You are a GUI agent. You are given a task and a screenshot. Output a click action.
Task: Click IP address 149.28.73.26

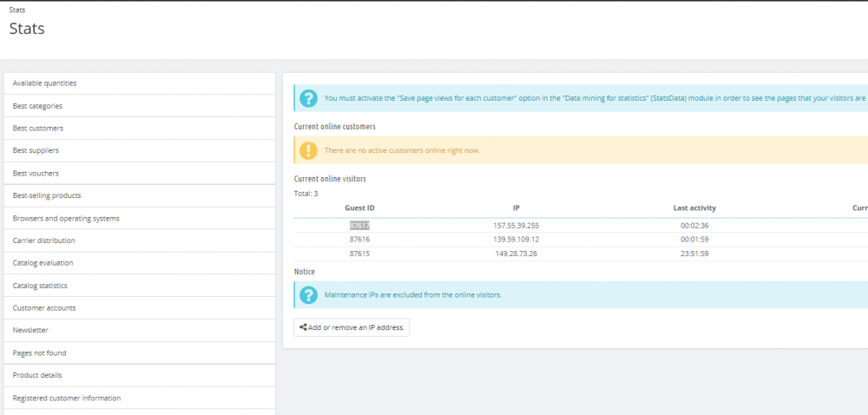click(516, 254)
